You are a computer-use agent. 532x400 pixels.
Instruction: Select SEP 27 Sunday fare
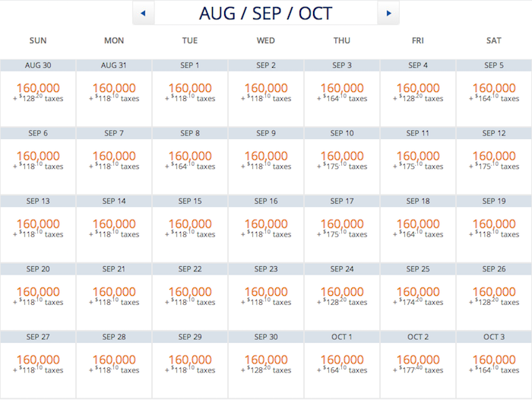coord(38,365)
